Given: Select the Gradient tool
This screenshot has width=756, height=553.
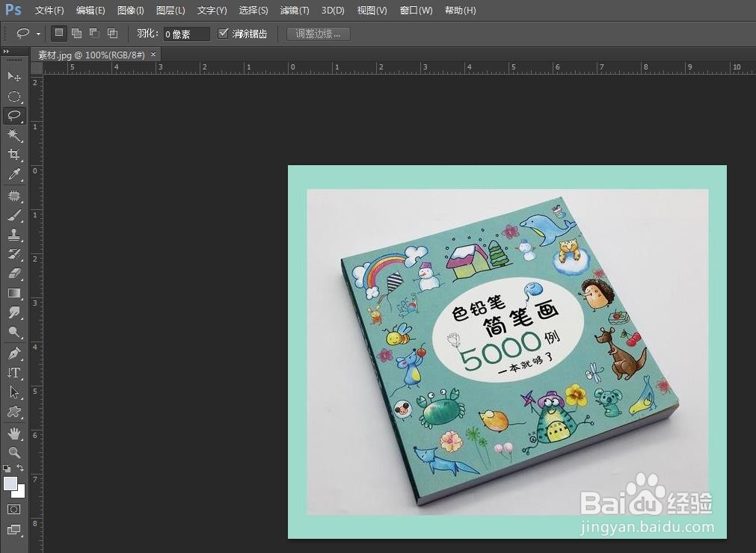Looking at the screenshot, I should point(14,293).
